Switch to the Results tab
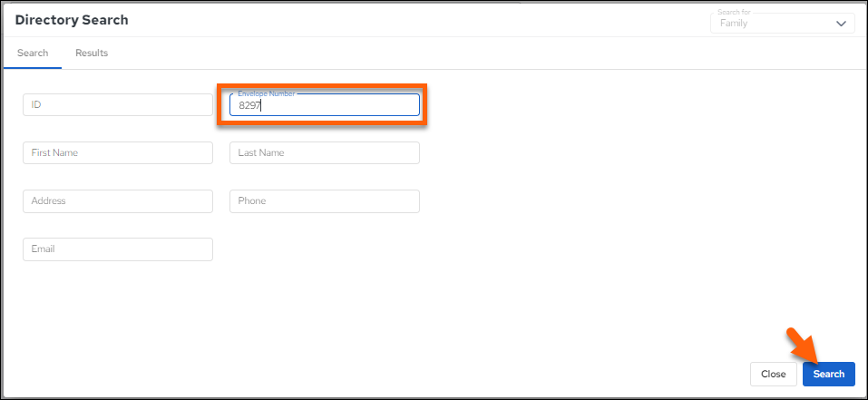Screen dimensions: 868x400 tap(92, 54)
